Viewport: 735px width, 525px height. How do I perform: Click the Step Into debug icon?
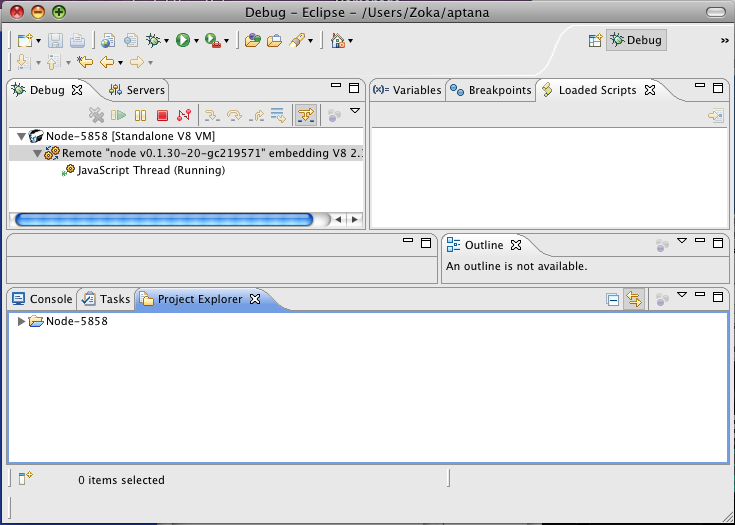click(212, 115)
